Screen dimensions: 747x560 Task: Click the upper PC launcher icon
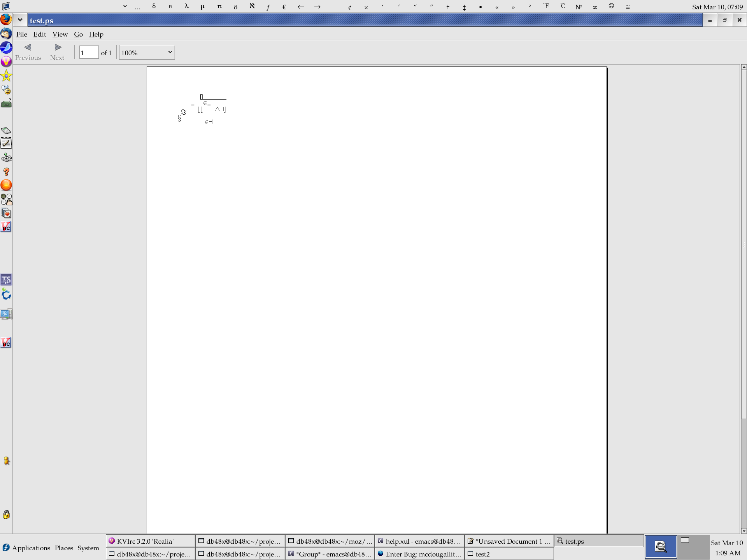click(6, 227)
